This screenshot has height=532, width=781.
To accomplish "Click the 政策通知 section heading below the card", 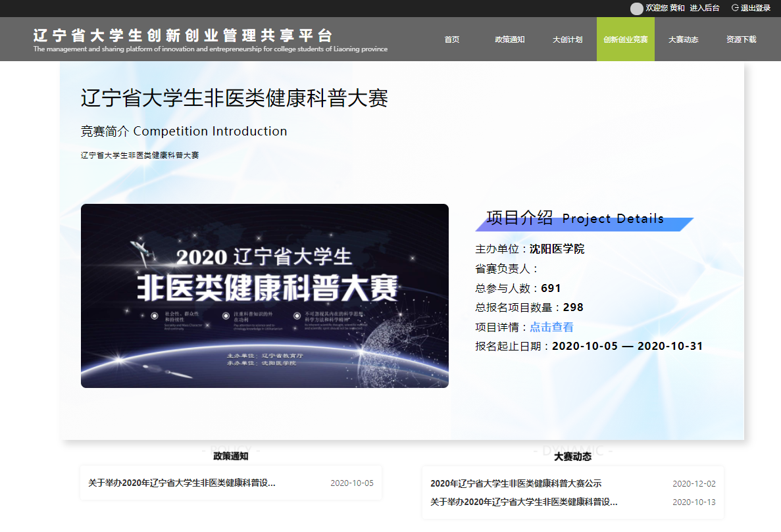I will (x=230, y=456).
